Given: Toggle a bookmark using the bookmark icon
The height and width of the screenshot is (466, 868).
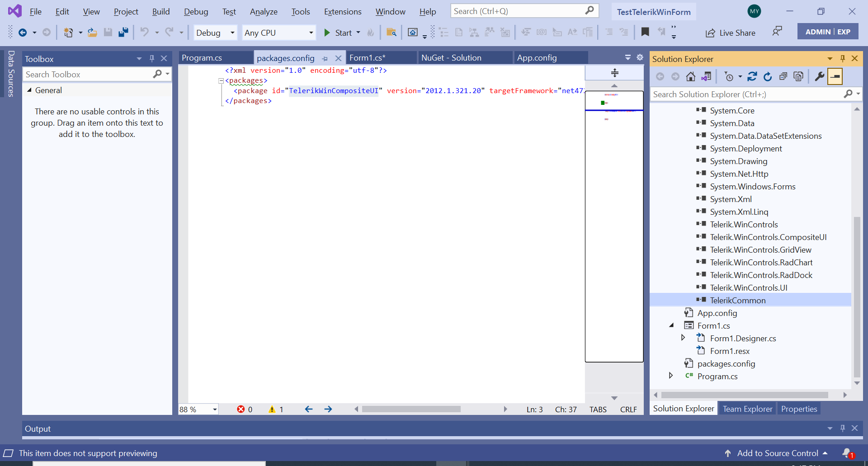Looking at the screenshot, I should 646,32.
